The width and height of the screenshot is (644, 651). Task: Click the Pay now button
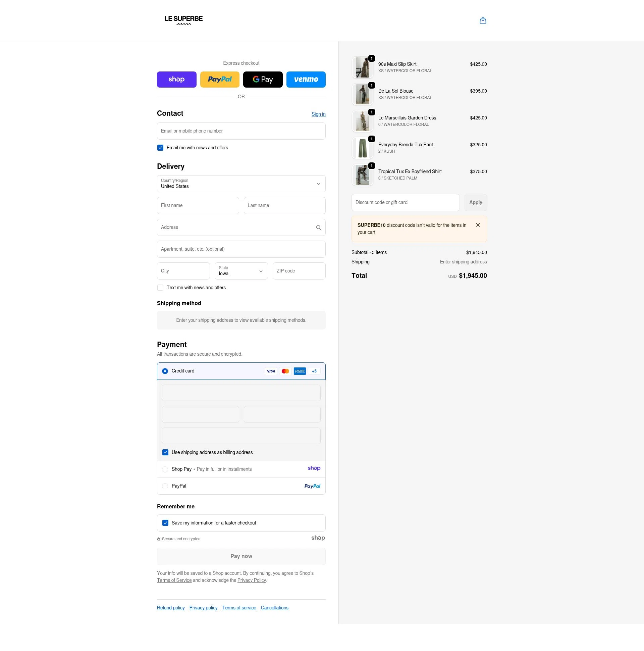[241, 556]
